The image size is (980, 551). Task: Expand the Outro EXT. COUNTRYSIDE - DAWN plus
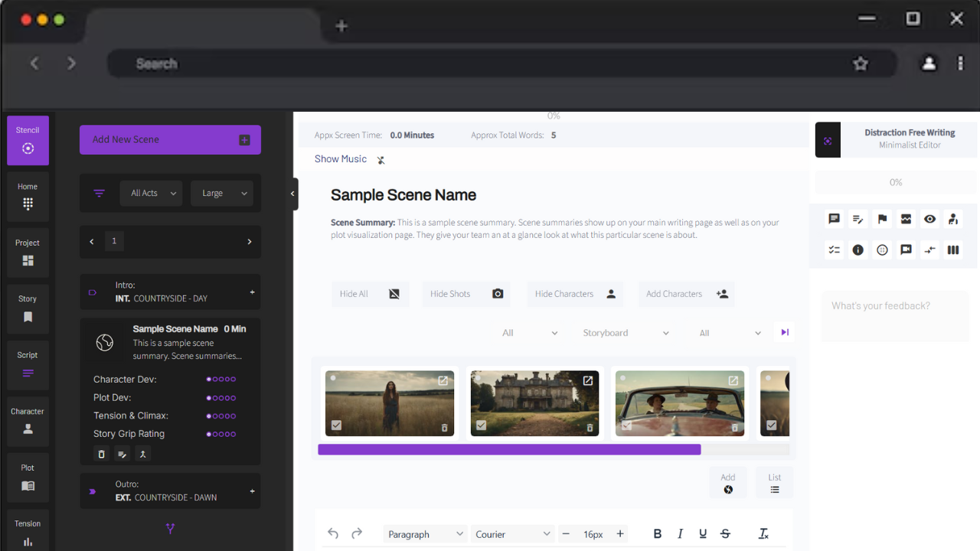[252, 491]
